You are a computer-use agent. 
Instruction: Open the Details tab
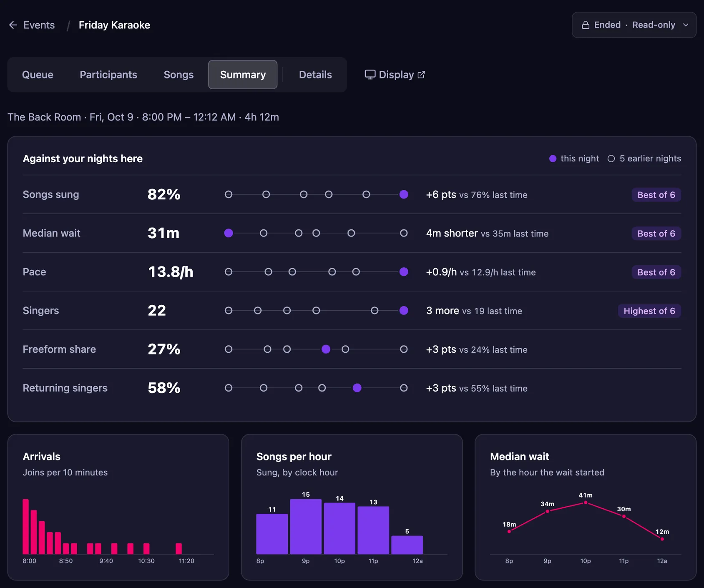315,75
